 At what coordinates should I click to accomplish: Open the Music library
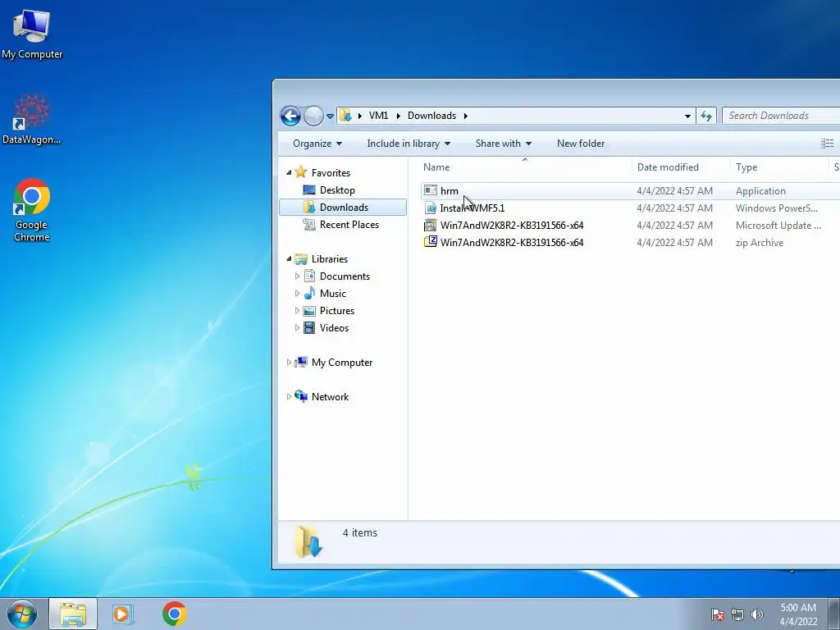333,294
